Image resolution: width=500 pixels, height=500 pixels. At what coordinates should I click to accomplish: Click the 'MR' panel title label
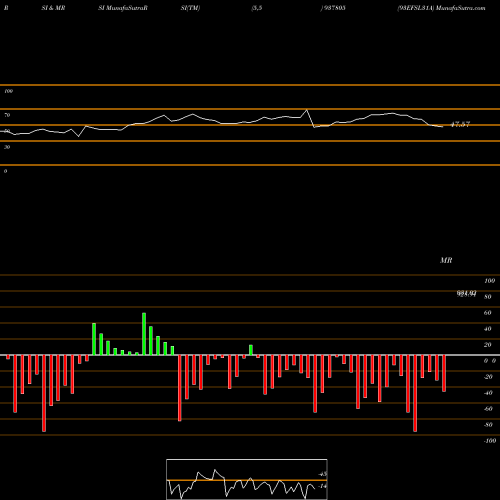pyautogui.click(x=446, y=260)
